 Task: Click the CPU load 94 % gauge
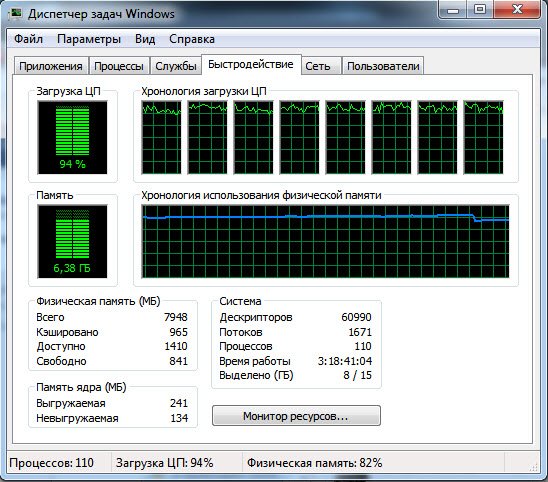tap(72, 137)
